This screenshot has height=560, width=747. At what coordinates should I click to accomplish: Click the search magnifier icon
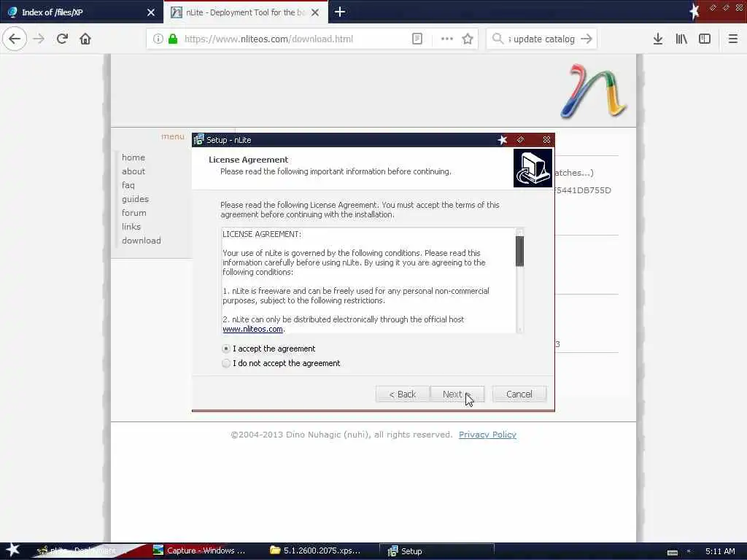[x=498, y=39]
